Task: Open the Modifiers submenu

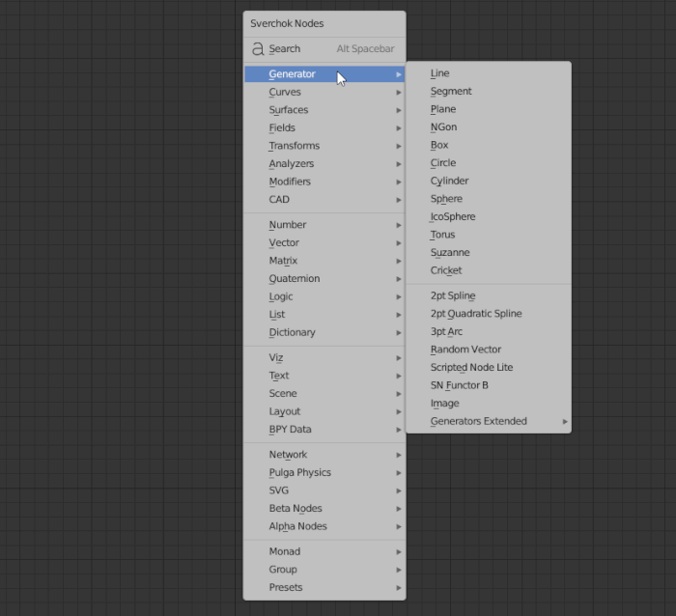Action: click(324, 182)
